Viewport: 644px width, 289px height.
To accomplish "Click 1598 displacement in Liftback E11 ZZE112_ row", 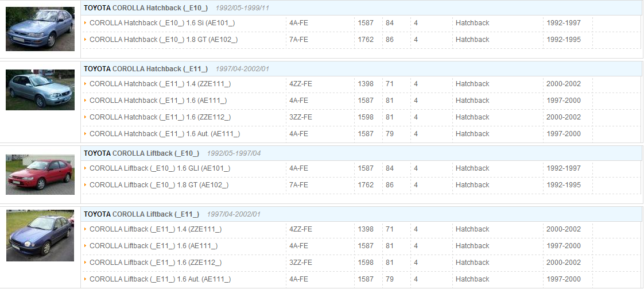I will [x=366, y=262].
